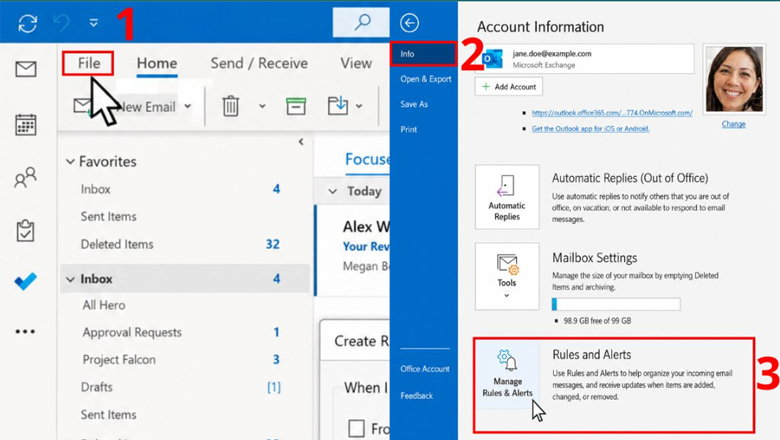
Task: Open the Calendar view icon
Action: click(25, 124)
